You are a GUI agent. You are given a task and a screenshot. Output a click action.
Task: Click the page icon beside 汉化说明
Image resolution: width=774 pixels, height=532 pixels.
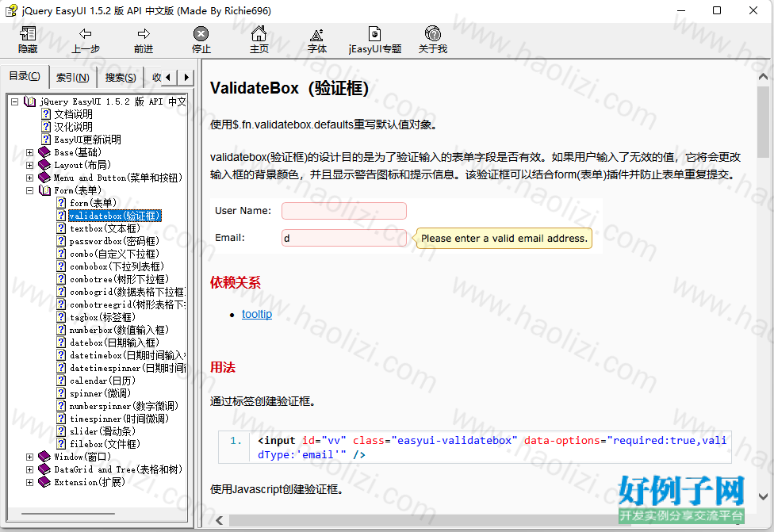point(46,127)
